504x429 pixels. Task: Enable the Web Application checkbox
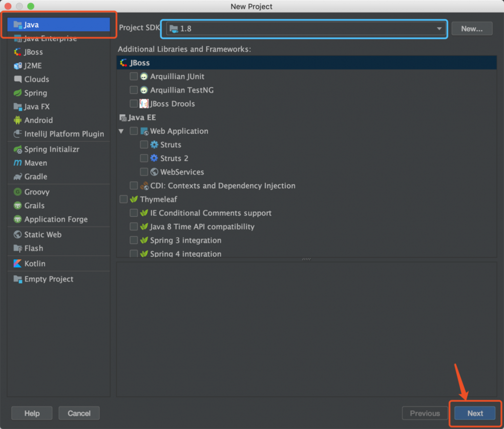[x=134, y=131]
